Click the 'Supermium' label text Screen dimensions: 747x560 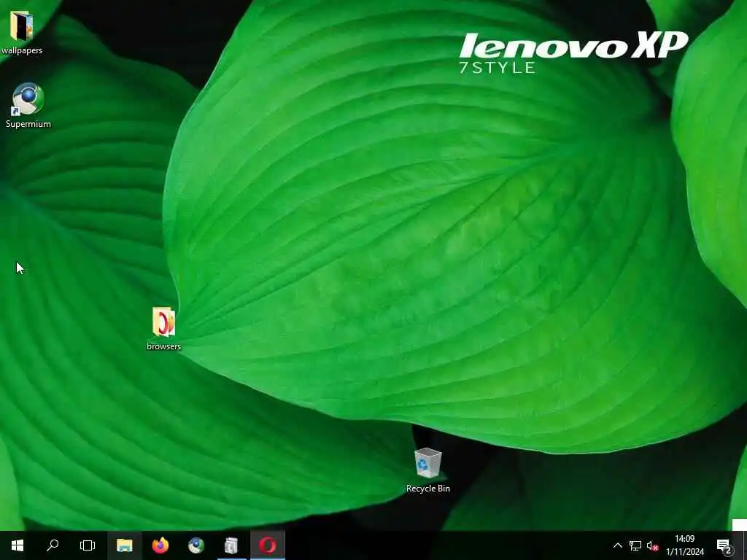click(28, 124)
